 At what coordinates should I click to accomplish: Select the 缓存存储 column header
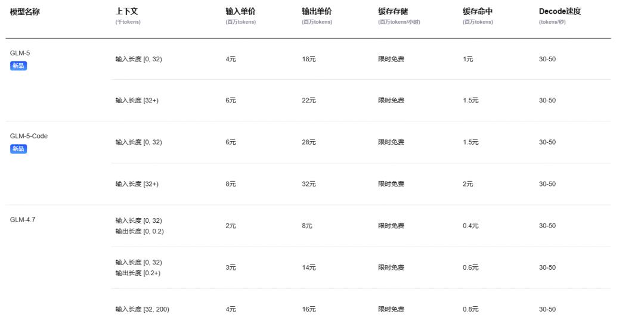pyautogui.click(x=393, y=11)
